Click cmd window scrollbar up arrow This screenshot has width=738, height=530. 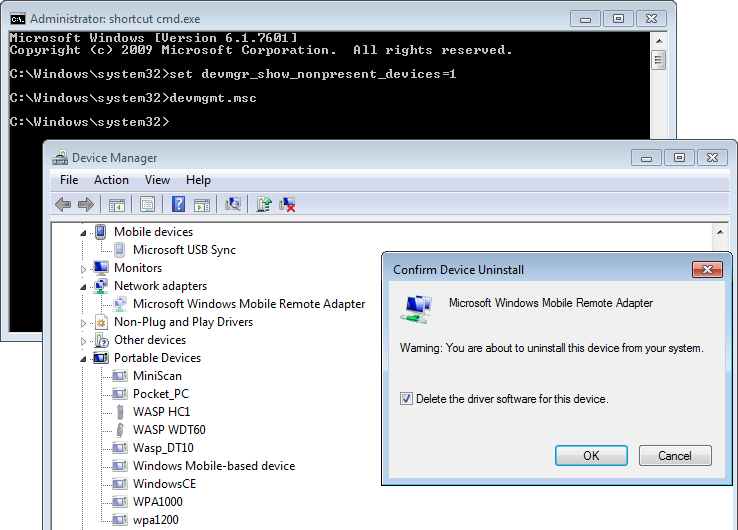click(659, 41)
